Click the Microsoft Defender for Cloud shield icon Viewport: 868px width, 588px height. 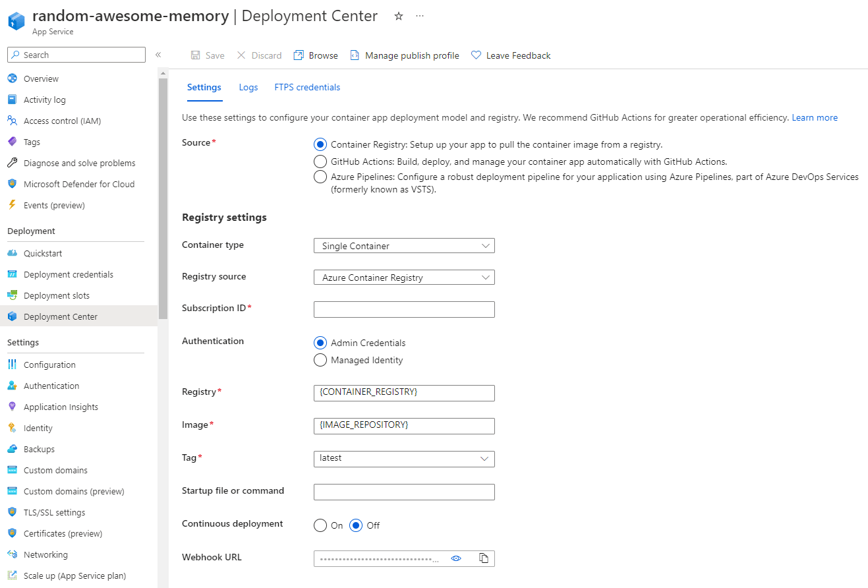pyautogui.click(x=12, y=184)
